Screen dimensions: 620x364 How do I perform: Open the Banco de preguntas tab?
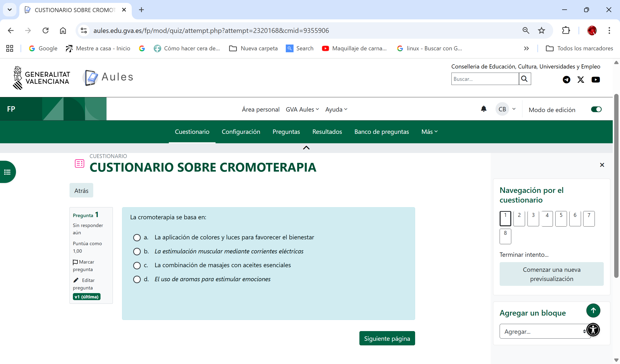pyautogui.click(x=381, y=132)
